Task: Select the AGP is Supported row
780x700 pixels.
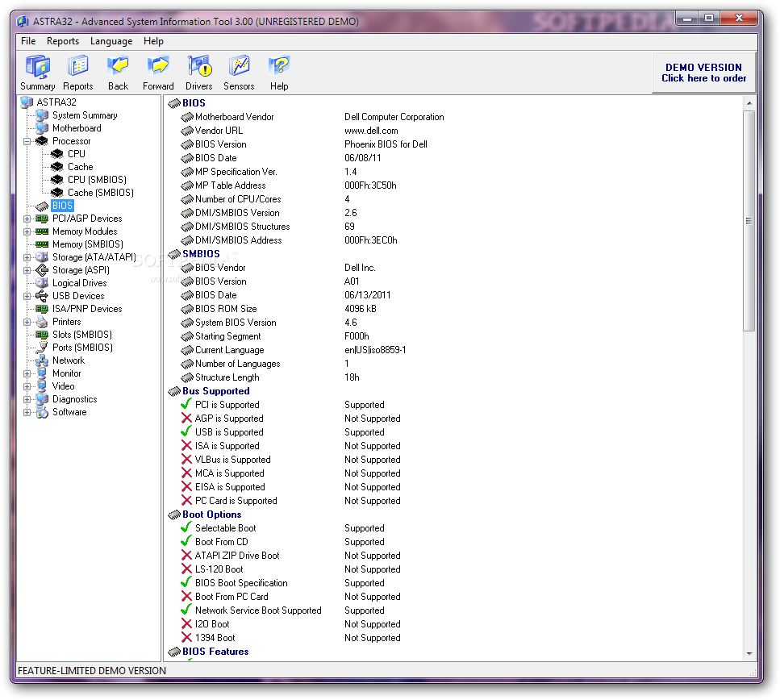Action: (x=290, y=419)
